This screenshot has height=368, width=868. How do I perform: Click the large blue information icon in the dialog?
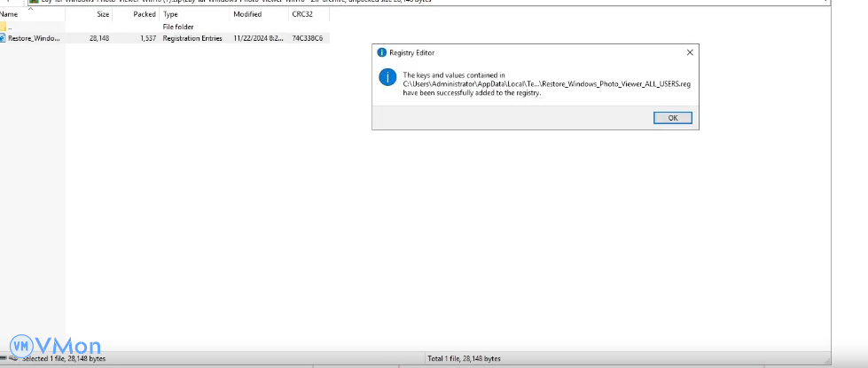(x=387, y=78)
